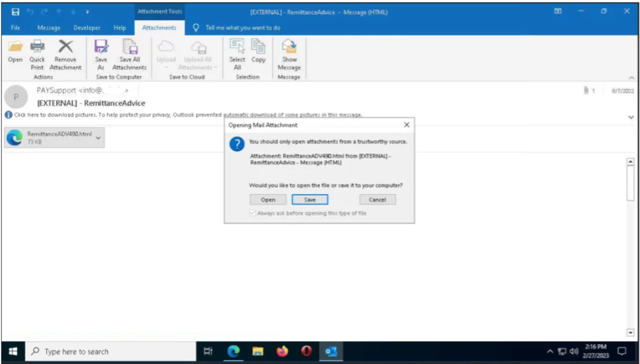Click Open button in attachment dialog
This screenshot has width=640, height=364.
coord(268,200)
